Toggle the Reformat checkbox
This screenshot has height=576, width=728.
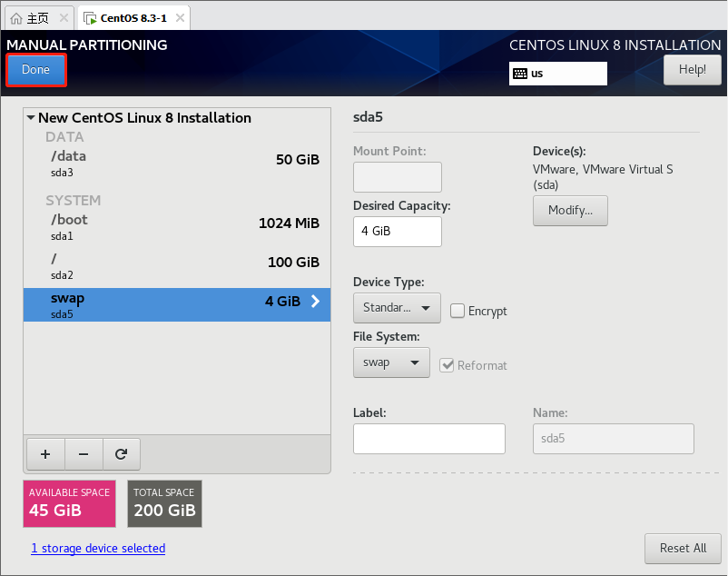tap(447, 365)
